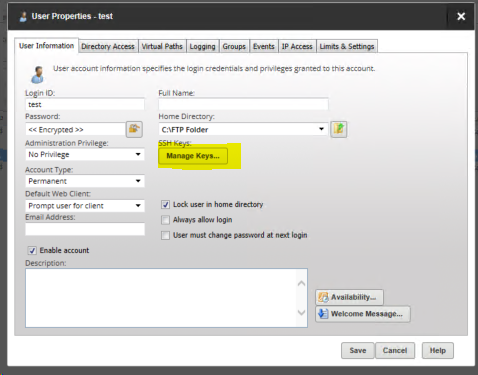Screen dimensions: 478x375
Task: Enable Always allow login checkbox
Action: pyautogui.click(x=166, y=220)
